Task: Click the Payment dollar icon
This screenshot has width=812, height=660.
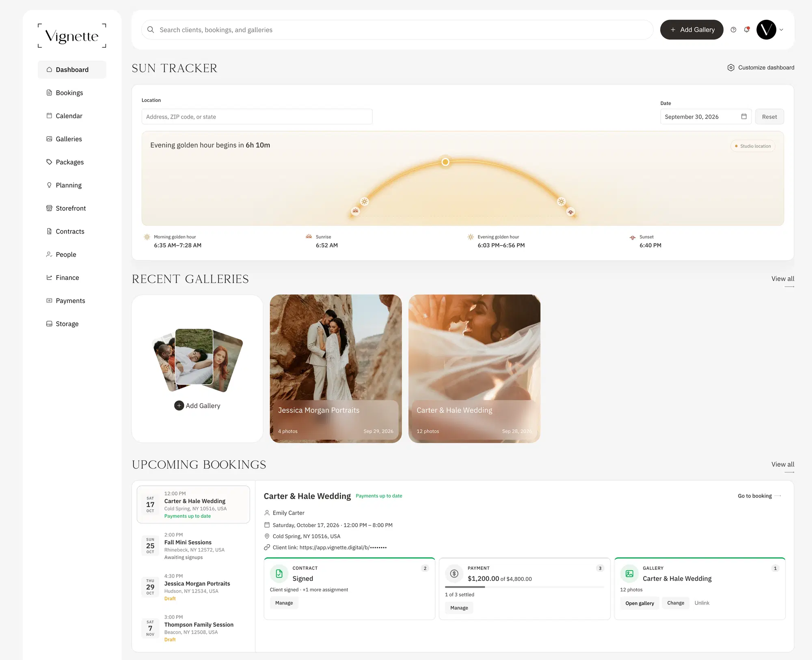Action: point(454,573)
